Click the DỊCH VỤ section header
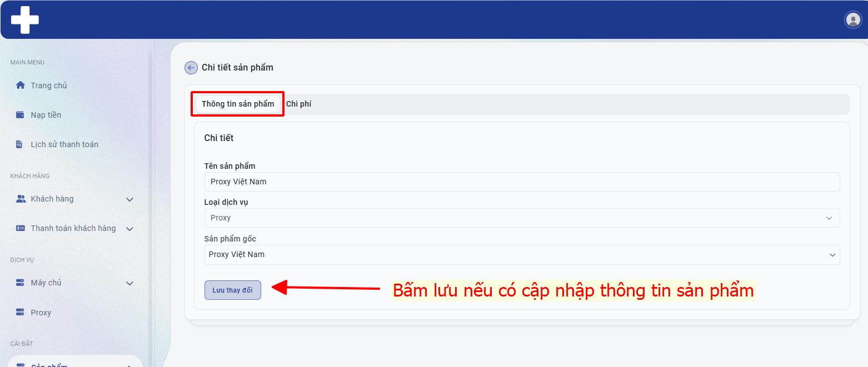868x367 pixels. coord(22,260)
